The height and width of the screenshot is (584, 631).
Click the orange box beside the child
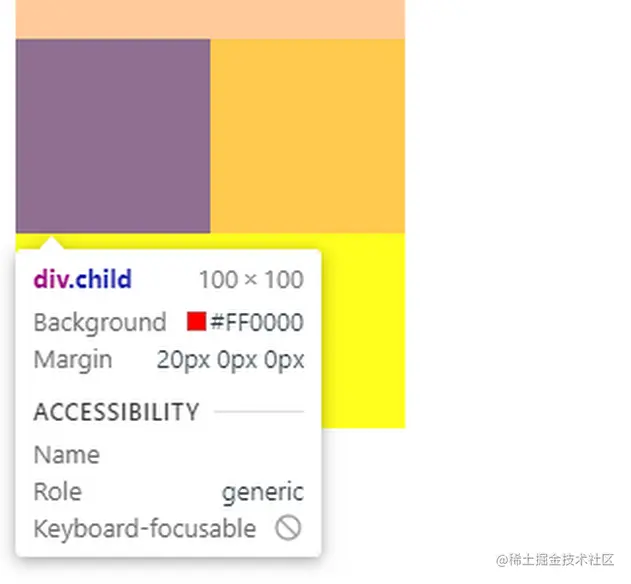pyautogui.click(x=307, y=136)
